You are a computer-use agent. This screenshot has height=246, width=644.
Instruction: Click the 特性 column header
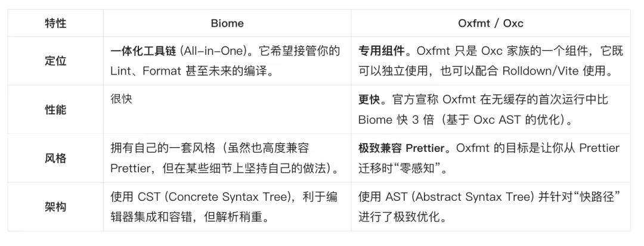55,23
